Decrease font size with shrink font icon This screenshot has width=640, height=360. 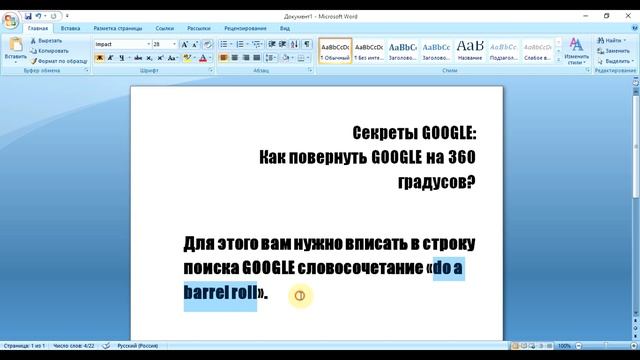[195, 44]
